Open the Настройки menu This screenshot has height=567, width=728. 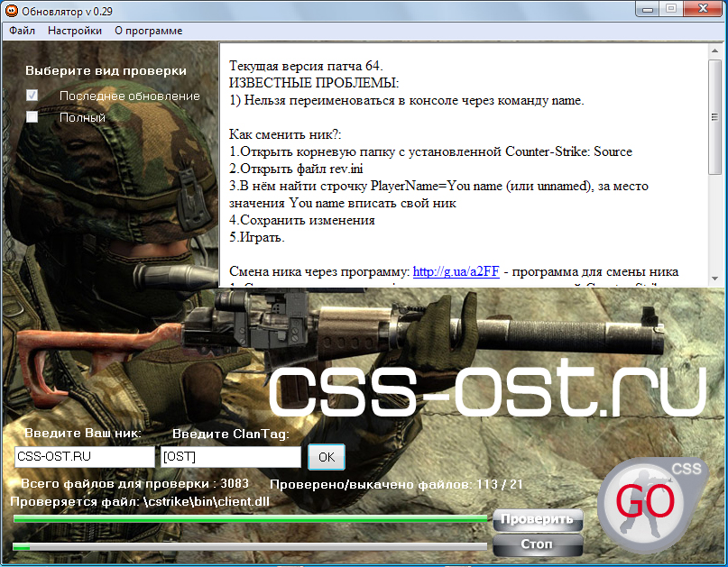(x=75, y=31)
